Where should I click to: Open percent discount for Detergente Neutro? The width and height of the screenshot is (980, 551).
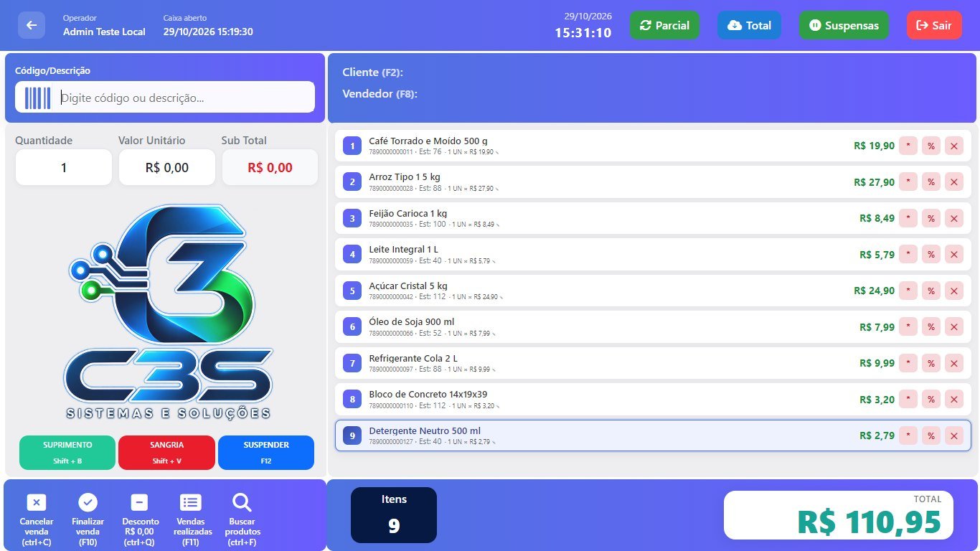(931, 435)
